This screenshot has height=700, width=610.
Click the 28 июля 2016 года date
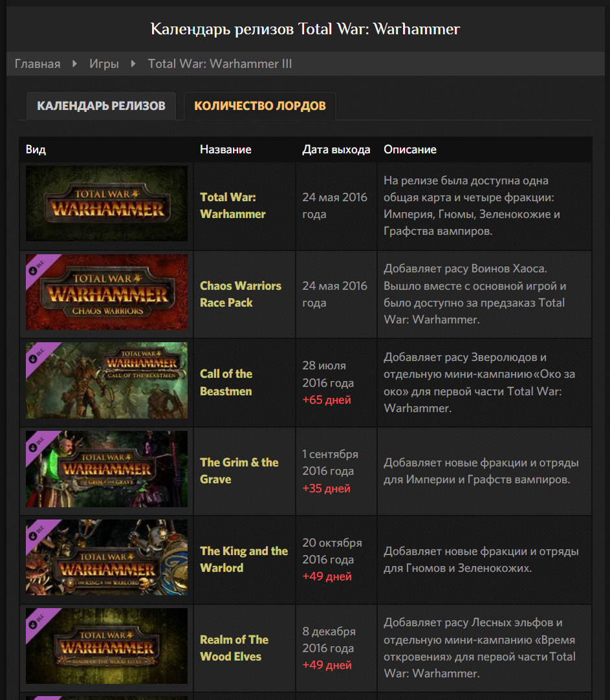point(328,374)
